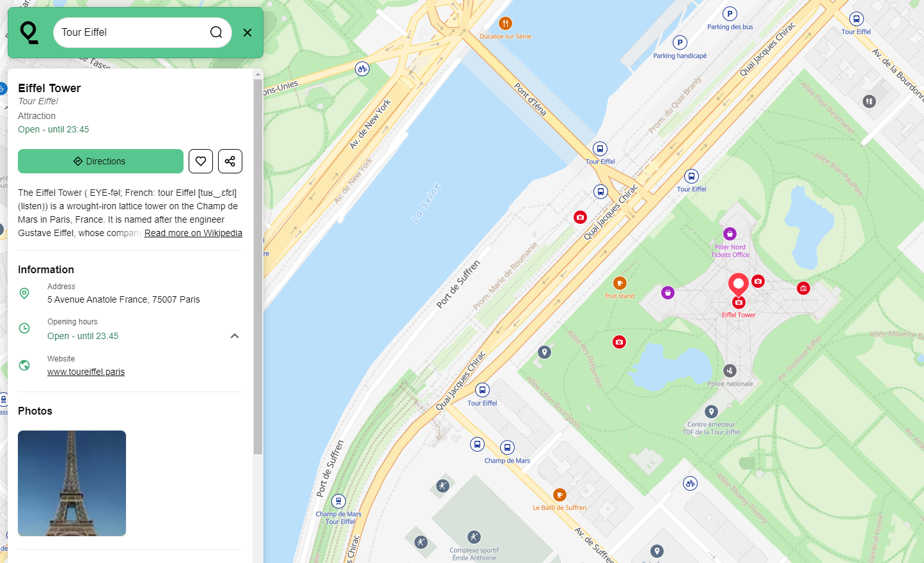Image resolution: width=924 pixels, height=563 pixels.
Task: Click the fruit stand map marker
Action: [x=620, y=283]
